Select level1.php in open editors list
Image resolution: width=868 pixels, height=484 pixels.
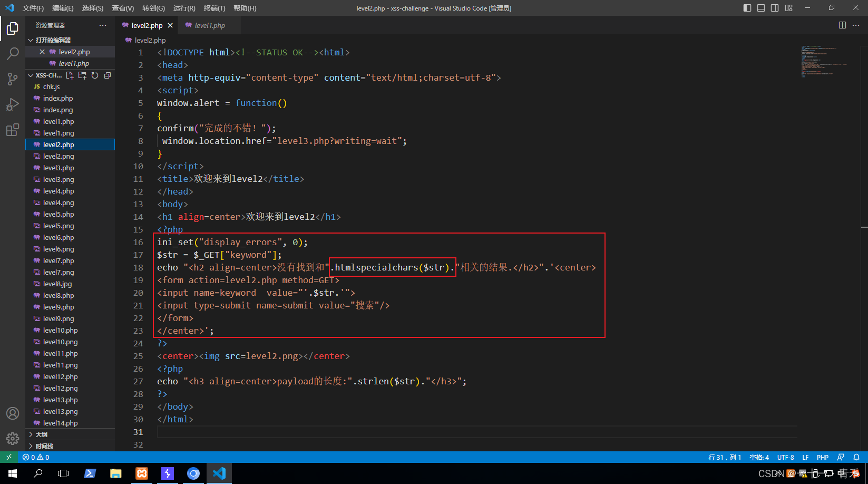pos(70,63)
